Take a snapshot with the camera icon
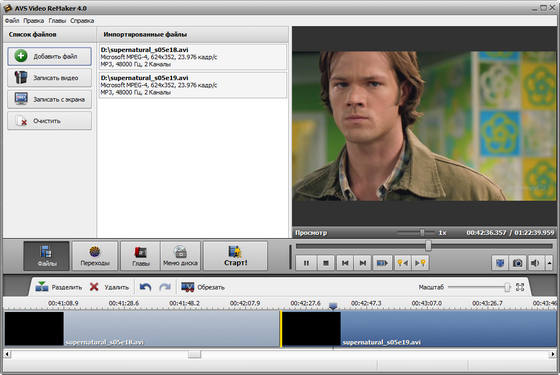This screenshot has height=375, width=560. pos(517,263)
